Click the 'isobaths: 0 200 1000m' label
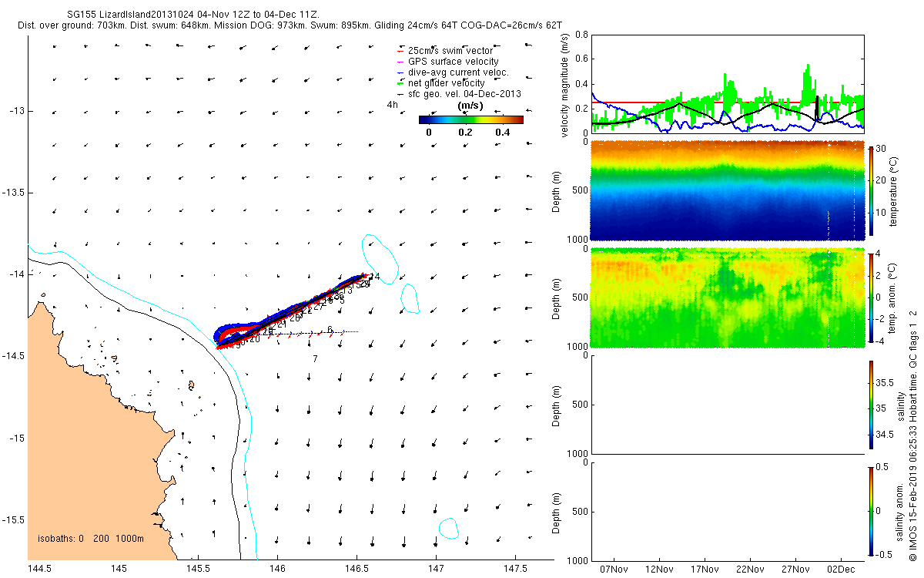The width and height of the screenshot is (924, 578). point(91,539)
